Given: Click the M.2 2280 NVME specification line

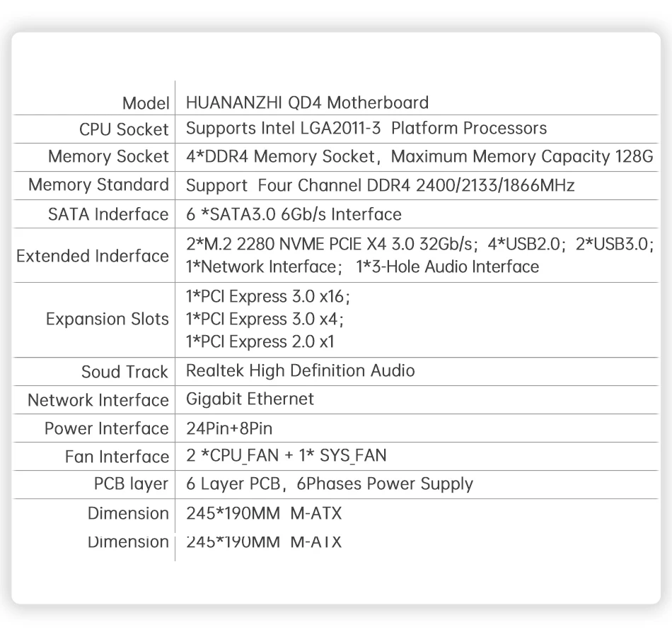Looking at the screenshot, I should pos(330,245).
